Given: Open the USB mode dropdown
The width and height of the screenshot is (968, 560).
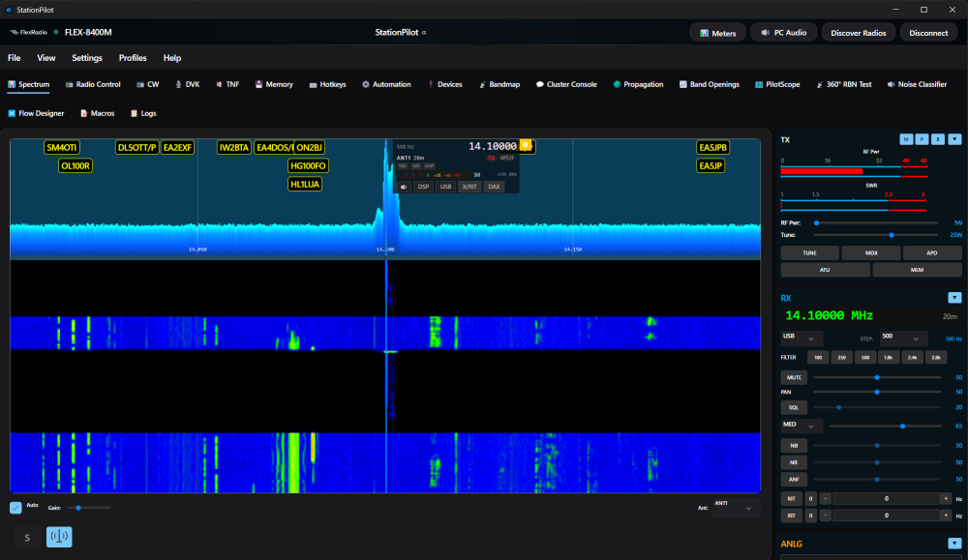Looking at the screenshot, I should (x=802, y=339).
